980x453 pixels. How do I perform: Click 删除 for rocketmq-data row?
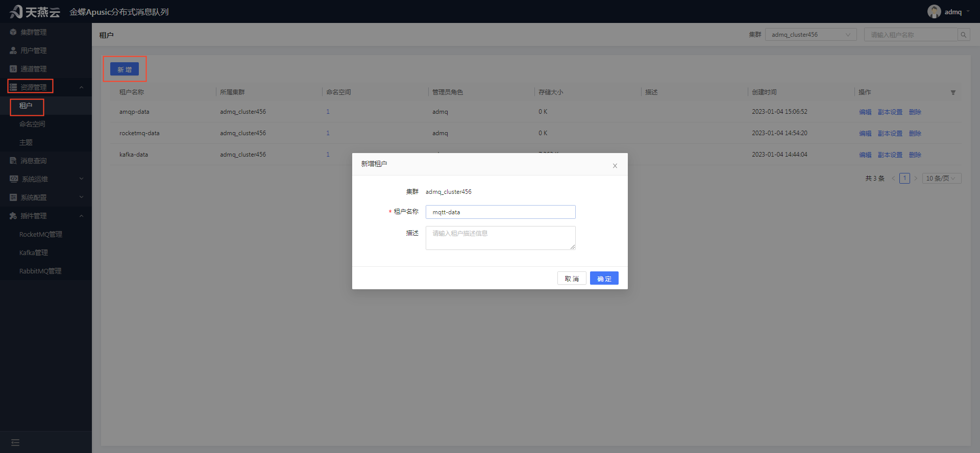pyautogui.click(x=915, y=134)
